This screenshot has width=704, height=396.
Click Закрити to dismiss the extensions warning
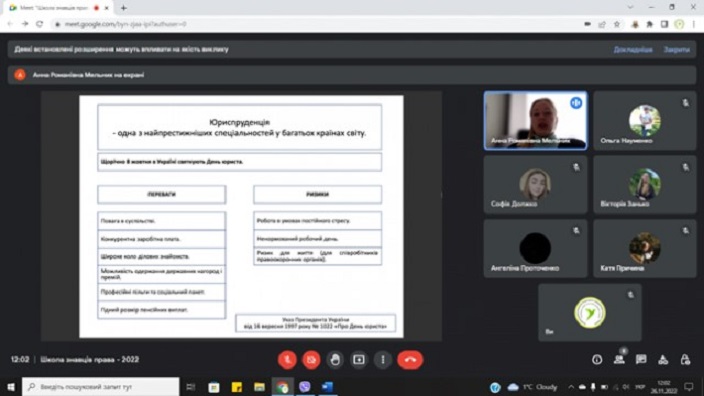coord(677,49)
